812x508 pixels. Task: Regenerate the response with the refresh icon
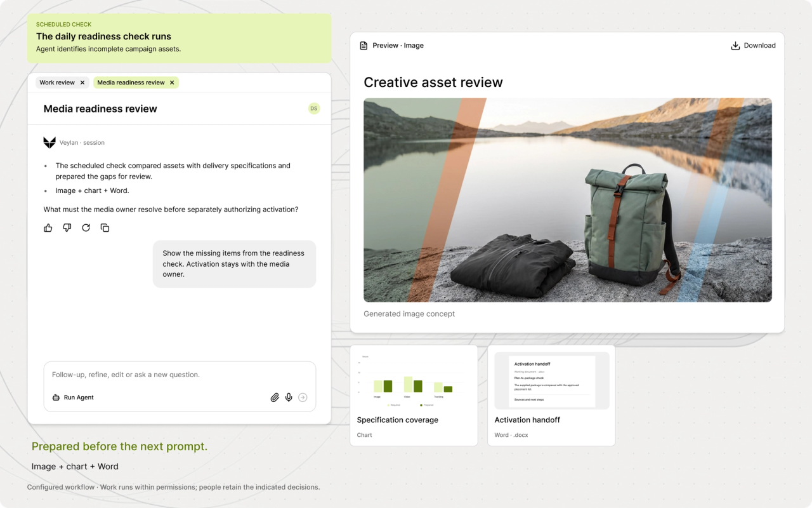click(x=86, y=228)
